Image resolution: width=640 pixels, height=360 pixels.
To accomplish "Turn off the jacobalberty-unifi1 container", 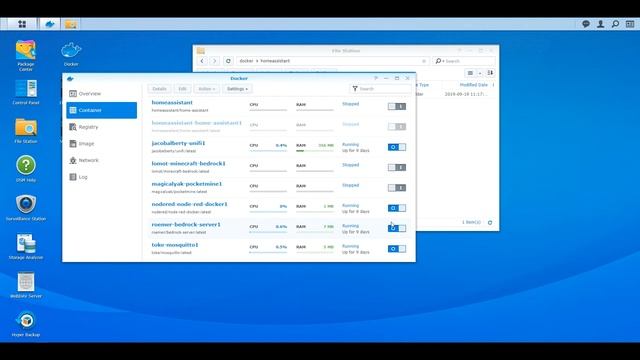I will (x=397, y=147).
